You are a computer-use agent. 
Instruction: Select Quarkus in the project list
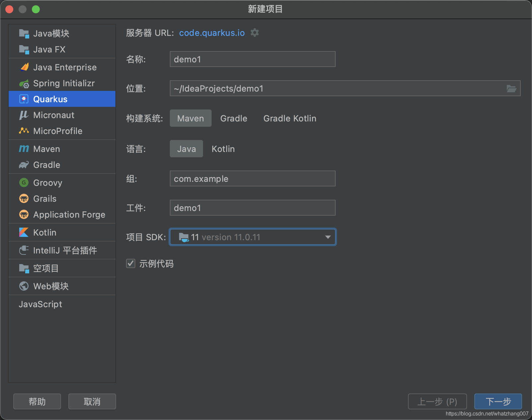62,99
